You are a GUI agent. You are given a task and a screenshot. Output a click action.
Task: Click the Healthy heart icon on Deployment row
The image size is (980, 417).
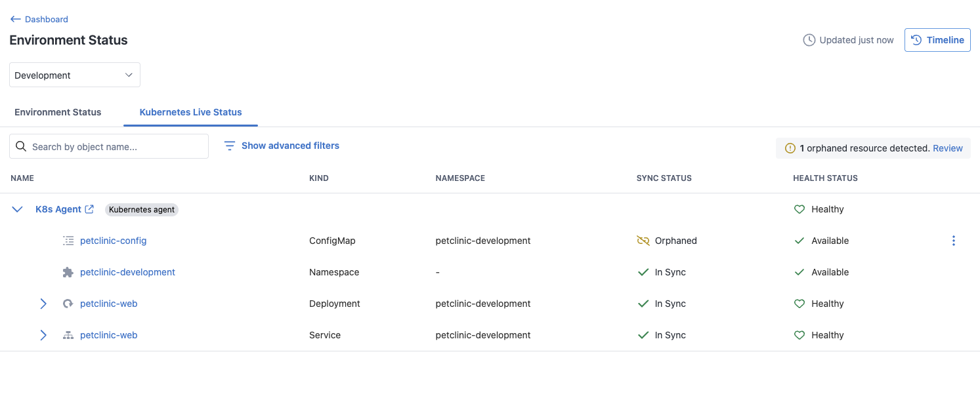pos(799,304)
